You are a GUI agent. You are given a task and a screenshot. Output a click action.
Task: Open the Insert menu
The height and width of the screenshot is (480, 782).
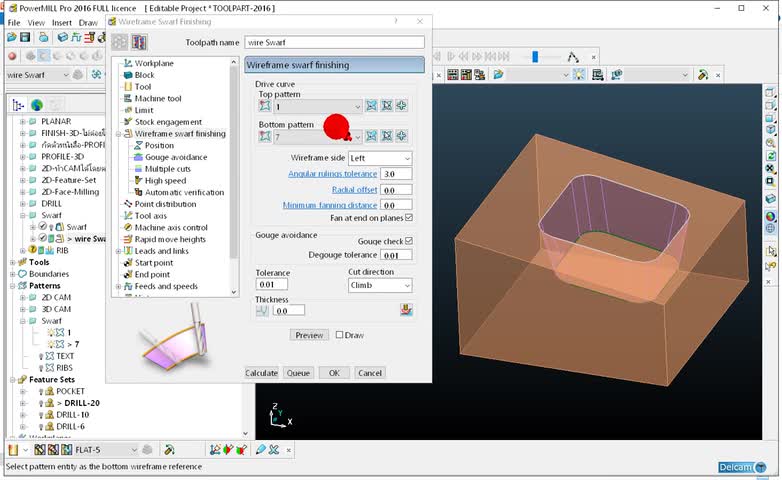62,22
